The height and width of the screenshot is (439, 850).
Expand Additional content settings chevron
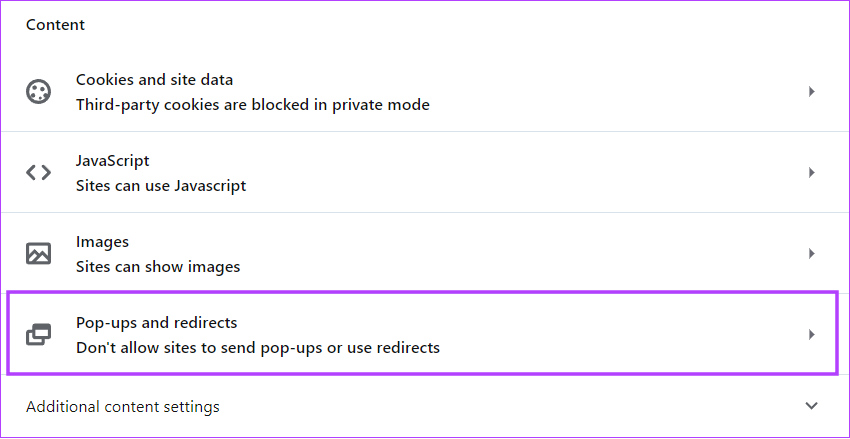[x=812, y=406]
